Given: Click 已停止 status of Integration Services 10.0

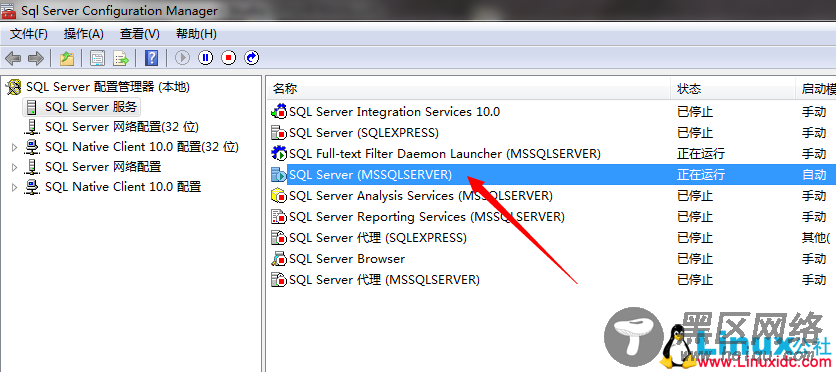Looking at the screenshot, I should [695, 112].
